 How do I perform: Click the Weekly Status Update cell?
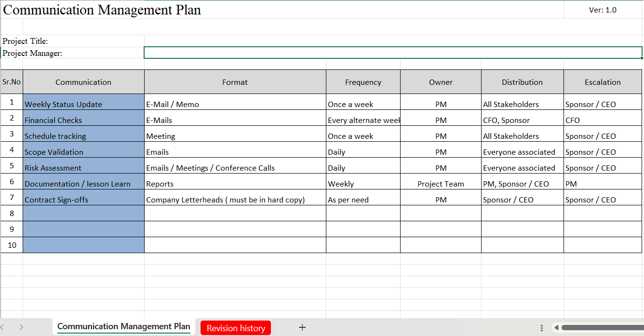pos(83,104)
